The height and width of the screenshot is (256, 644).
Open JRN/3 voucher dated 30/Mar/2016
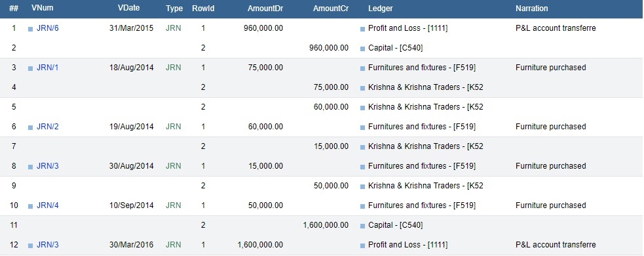[x=48, y=245]
